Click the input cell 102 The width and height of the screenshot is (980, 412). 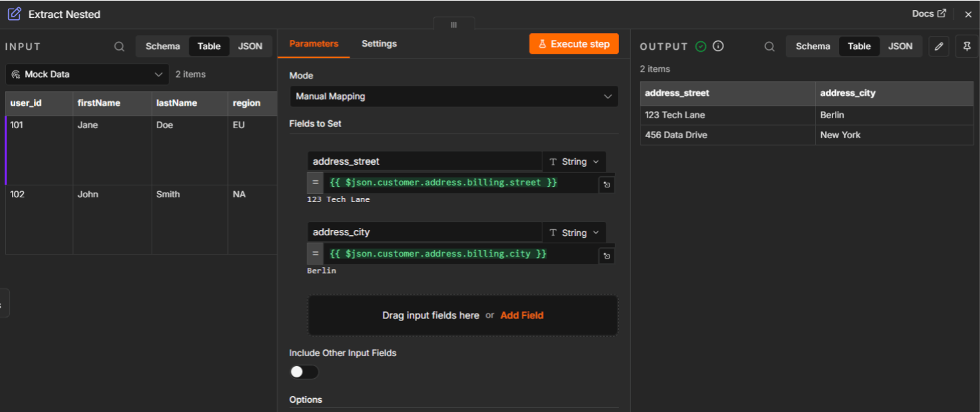tap(39, 220)
